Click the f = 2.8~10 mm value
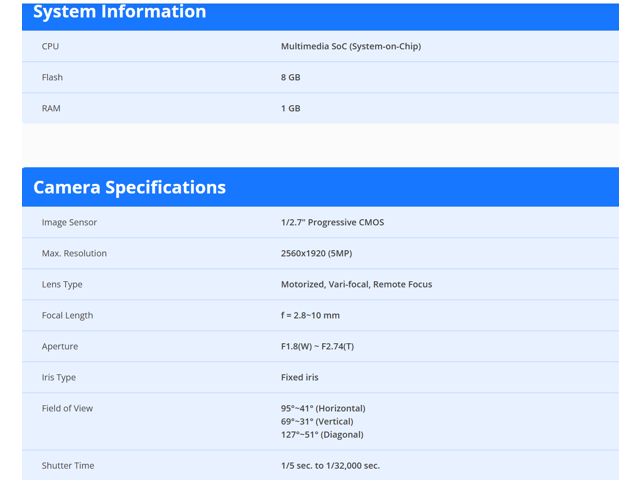This screenshot has height=480, width=640. (x=310, y=315)
